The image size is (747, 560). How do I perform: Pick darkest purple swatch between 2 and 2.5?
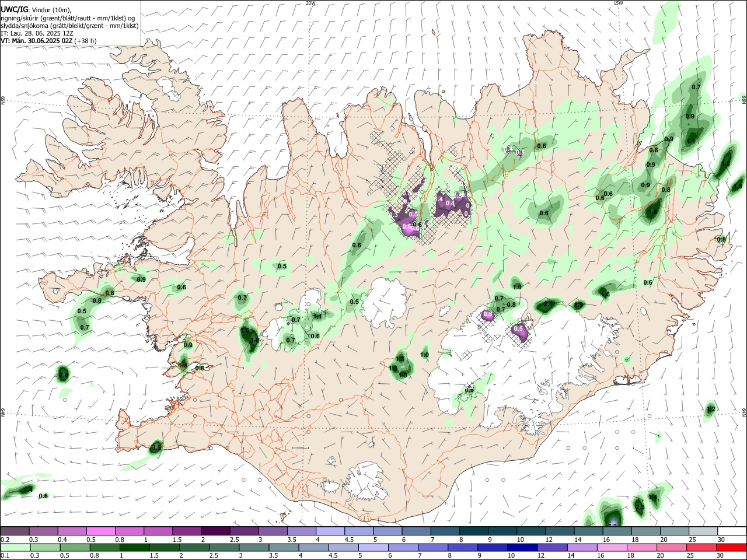(215, 531)
